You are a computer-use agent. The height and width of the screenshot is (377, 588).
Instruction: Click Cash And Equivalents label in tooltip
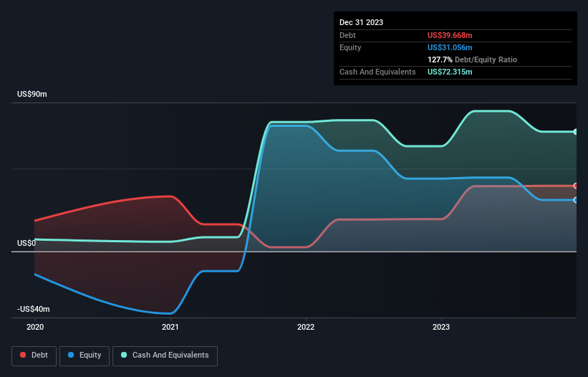pyautogui.click(x=377, y=72)
